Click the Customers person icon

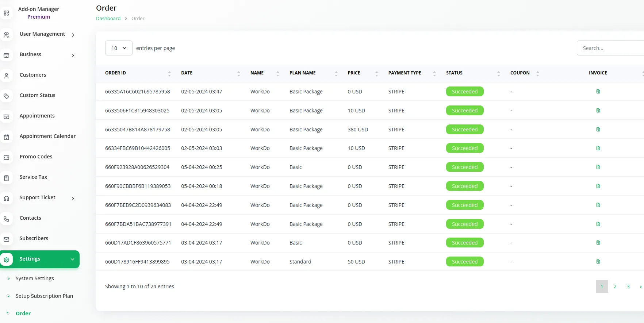[x=6, y=76]
